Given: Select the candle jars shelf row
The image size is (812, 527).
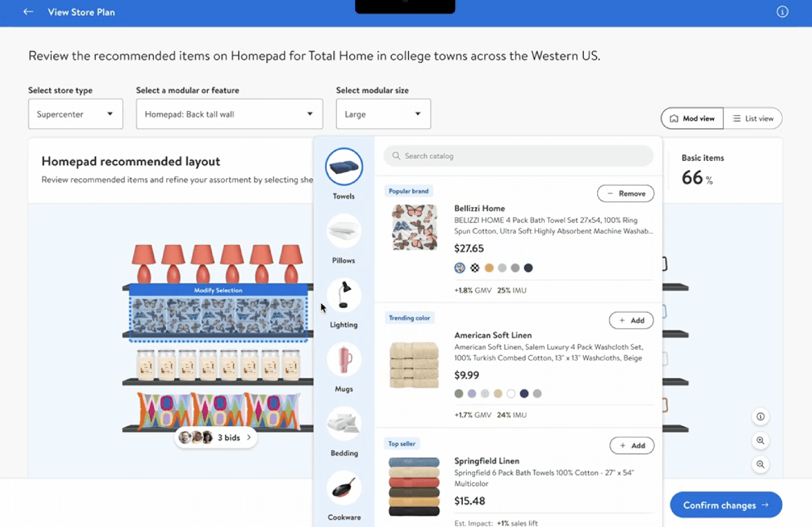Looking at the screenshot, I should pos(218,364).
